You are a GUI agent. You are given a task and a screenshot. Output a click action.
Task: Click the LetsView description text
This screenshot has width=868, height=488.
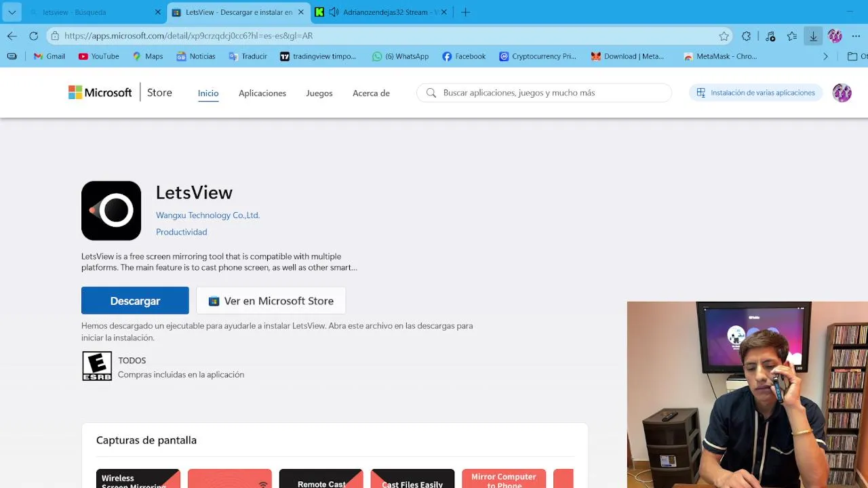[x=219, y=262]
